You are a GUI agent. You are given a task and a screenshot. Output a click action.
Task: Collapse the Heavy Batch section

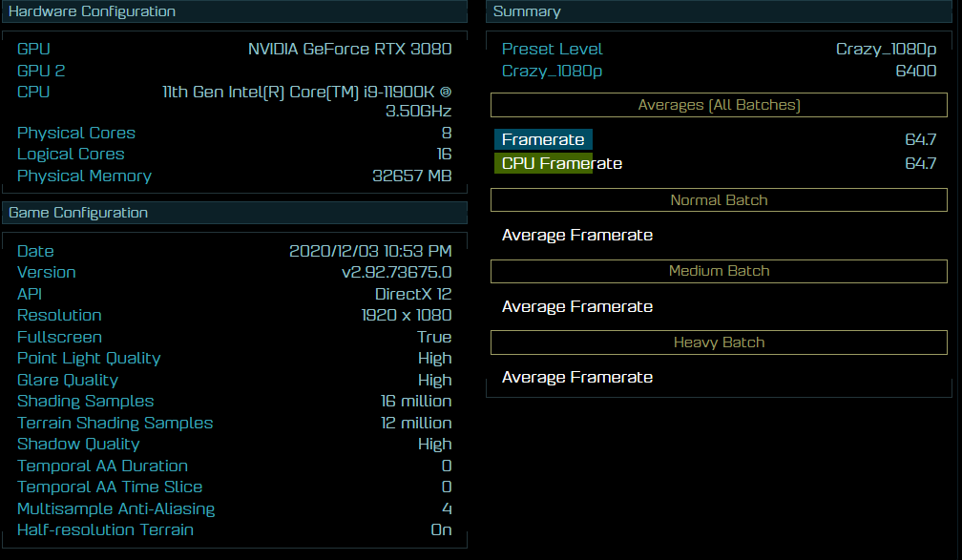click(x=718, y=342)
